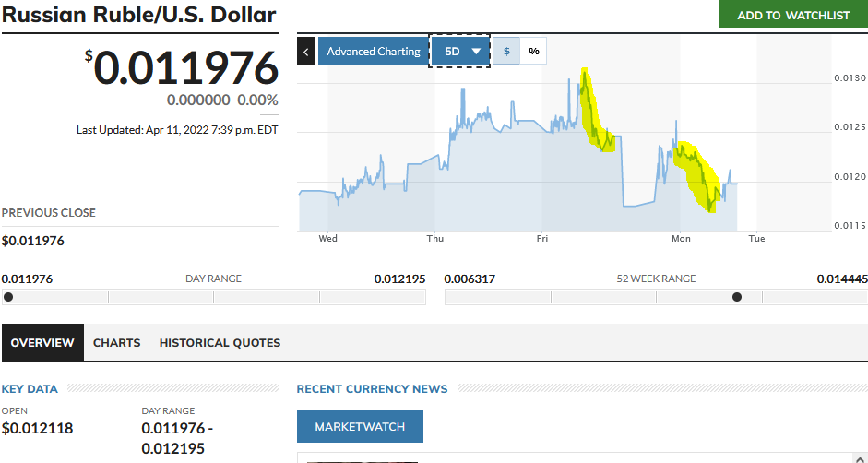
Task: Click the day range high 0.012195
Action: [x=399, y=279]
